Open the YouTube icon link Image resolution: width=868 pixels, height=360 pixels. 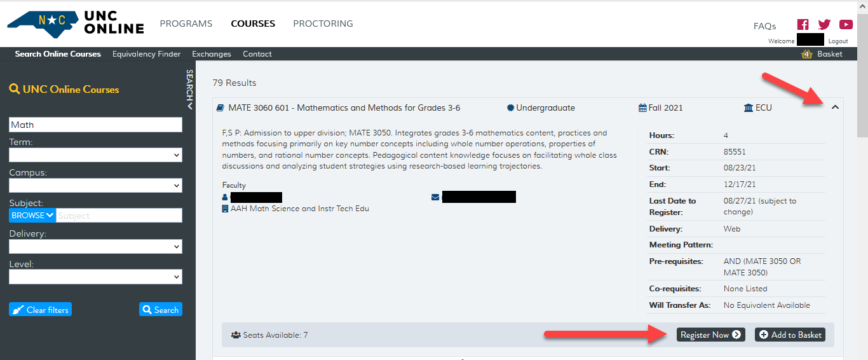coord(846,25)
